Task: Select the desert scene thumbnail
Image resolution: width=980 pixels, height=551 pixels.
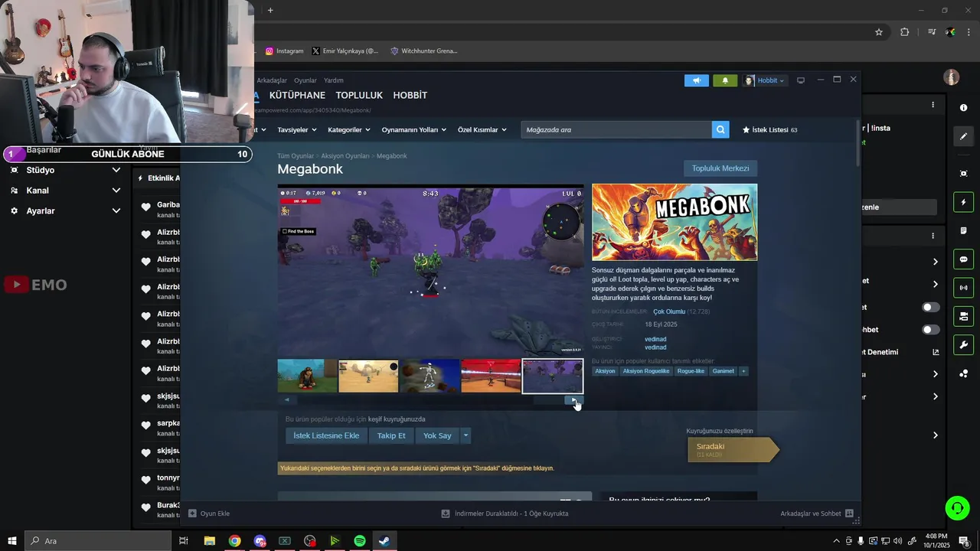Action: (368, 376)
